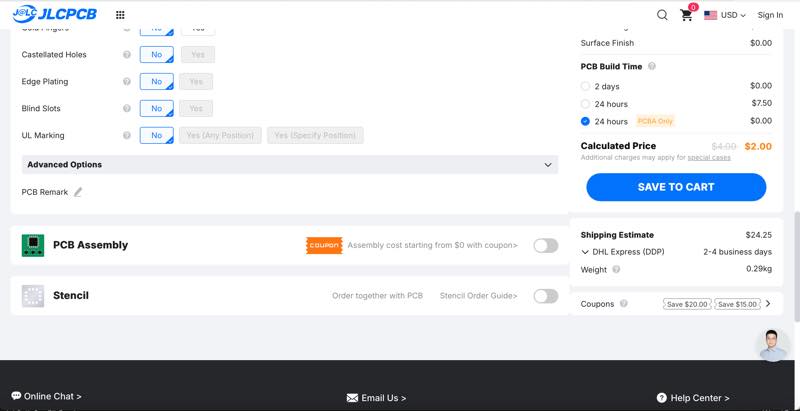Show help for UL Marking
The width and height of the screenshot is (800, 411).
[x=127, y=136]
